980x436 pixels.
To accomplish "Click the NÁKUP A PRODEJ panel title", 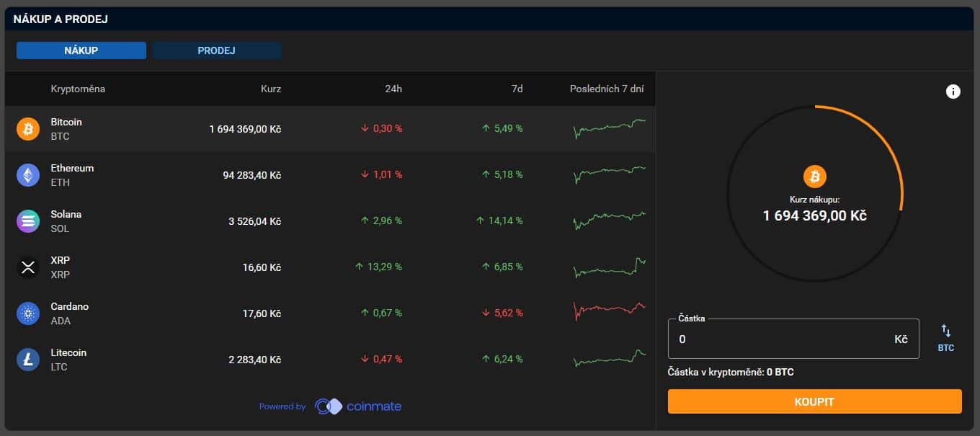I will coord(61,19).
